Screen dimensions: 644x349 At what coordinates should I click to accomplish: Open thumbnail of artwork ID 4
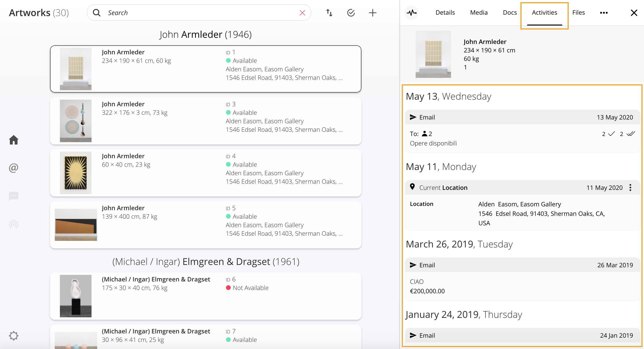[x=75, y=173]
